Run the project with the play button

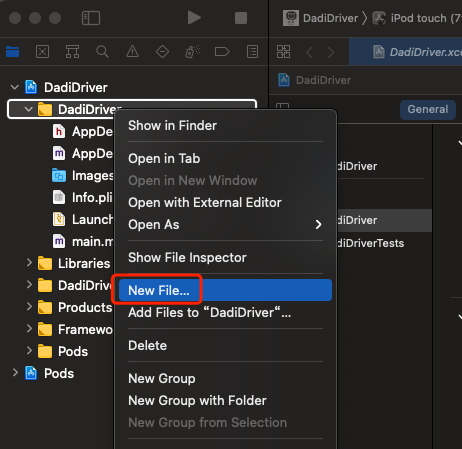(x=194, y=18)
